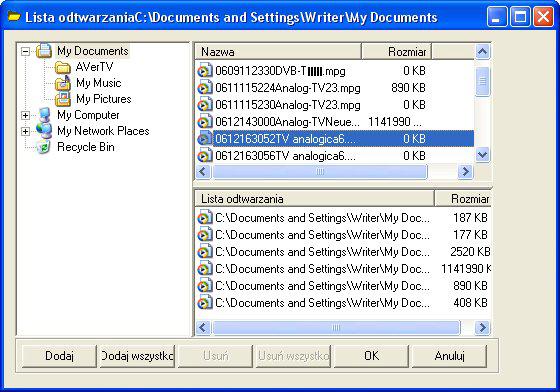Viewport: 560px width, 392px height.
Task: Click playlist horizontal scrollbar thumb
Action: (x=336, y=327)
